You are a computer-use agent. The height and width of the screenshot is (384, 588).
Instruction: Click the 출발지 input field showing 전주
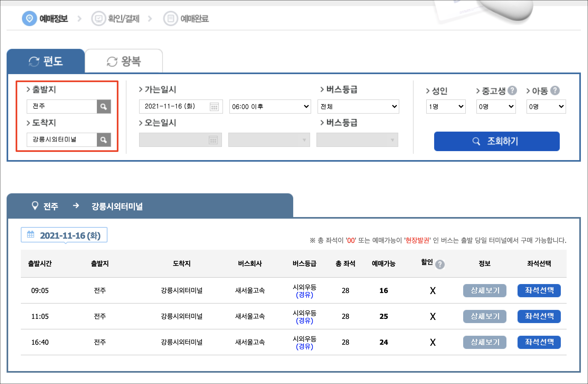click(62, 107)
